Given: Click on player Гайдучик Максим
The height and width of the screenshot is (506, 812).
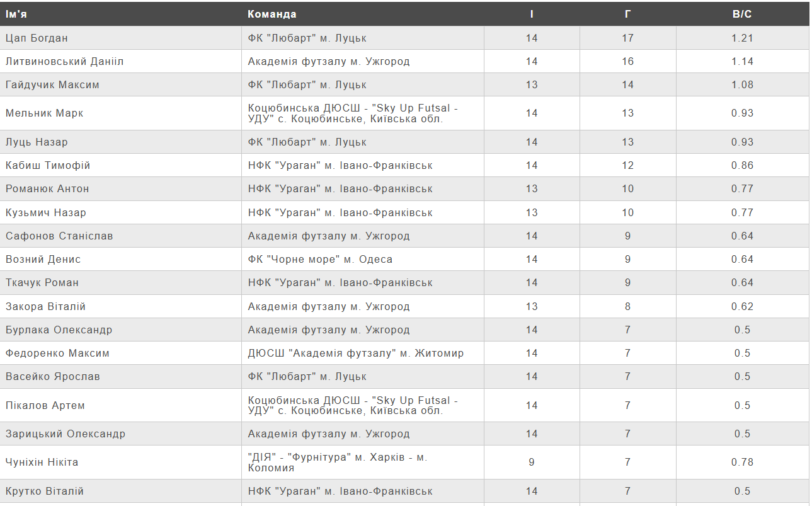Looking at the screenshot, I should pyautogui.click(x=52, y=84).
